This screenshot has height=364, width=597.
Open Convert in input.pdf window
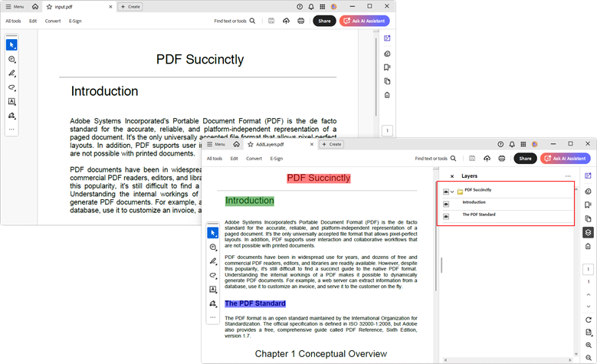coord(53,21)
